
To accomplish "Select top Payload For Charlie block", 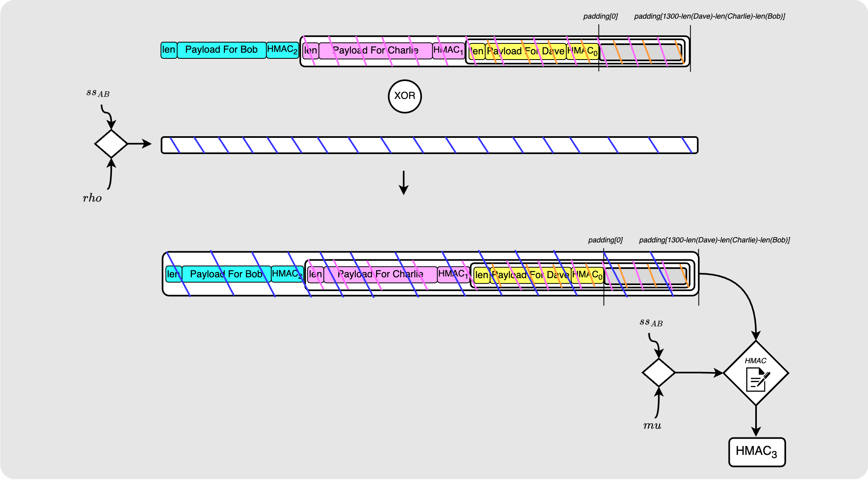I will tap(376, 51).
